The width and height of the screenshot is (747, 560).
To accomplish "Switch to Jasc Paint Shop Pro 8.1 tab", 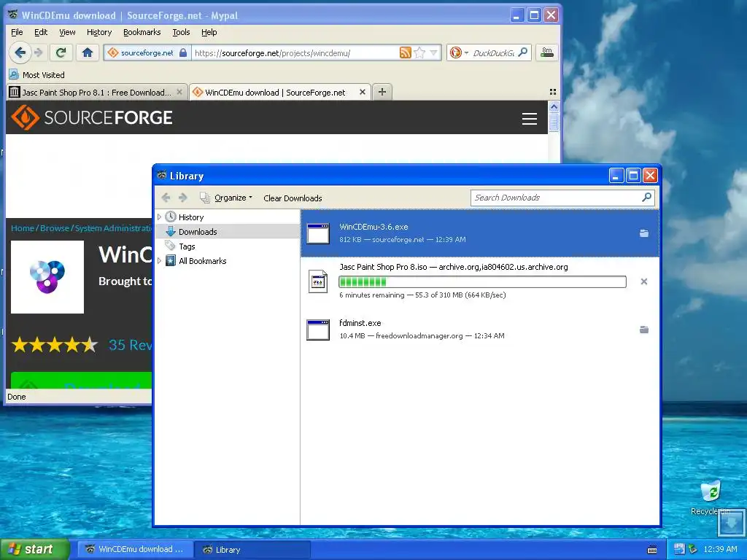I will [x=96, y=93].
